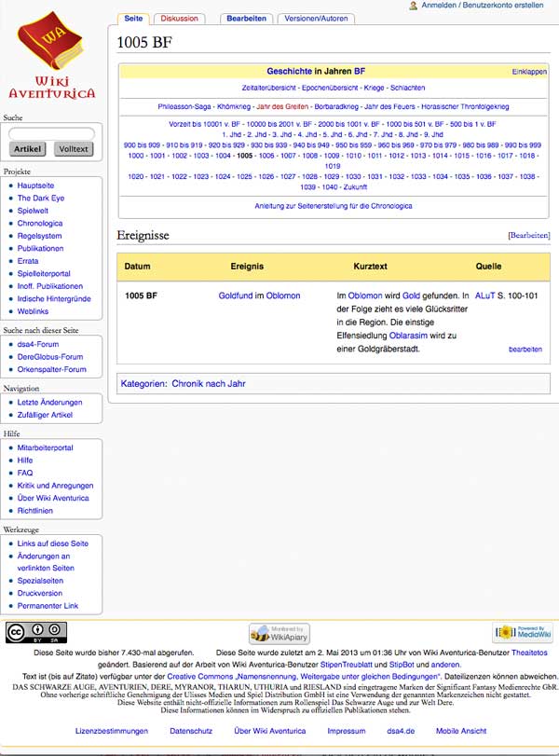
Task: Open Kritik und Anregungen link
Action: pyautogui.click(x=55, y=486)
